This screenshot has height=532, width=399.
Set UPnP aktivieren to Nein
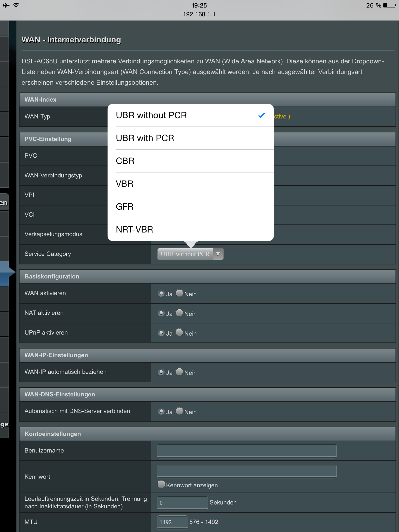tap(179, 333)
